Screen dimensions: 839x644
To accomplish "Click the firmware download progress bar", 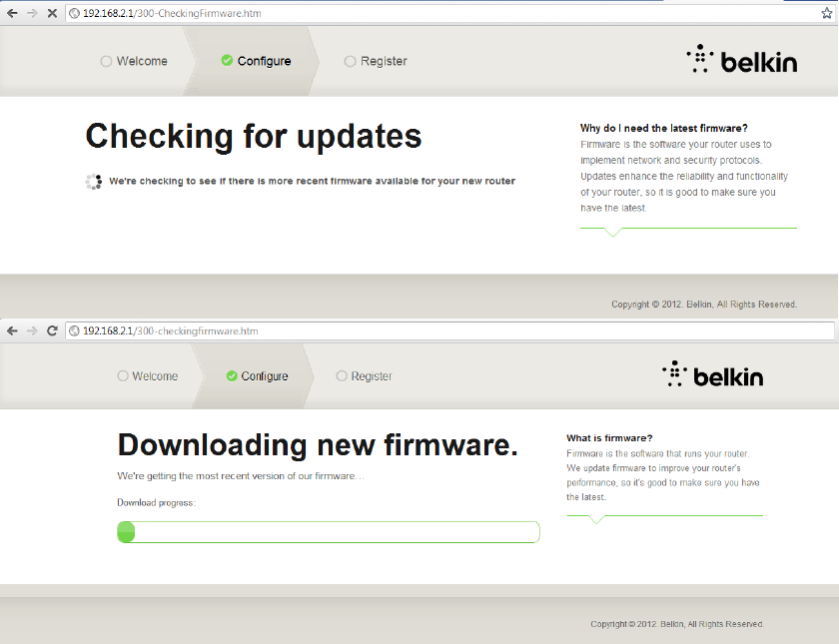I will coord(329,532).
